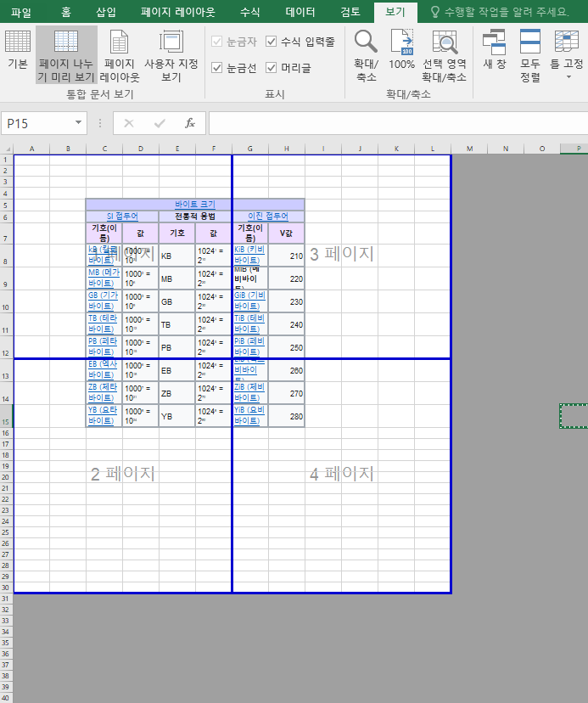
Task: Open the Page Layout (페이지 레이아웃) ribbon tab
Action: [178, 12]
